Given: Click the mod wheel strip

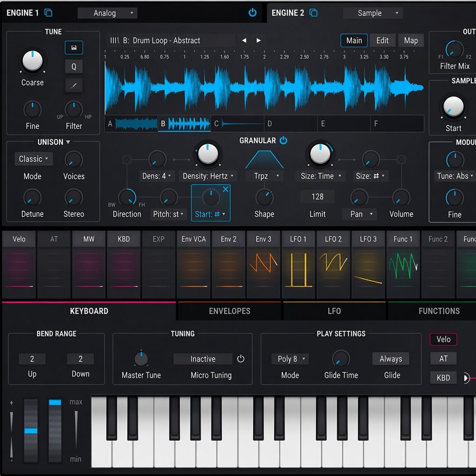Looking at the screenshot, I should (55, 430).
